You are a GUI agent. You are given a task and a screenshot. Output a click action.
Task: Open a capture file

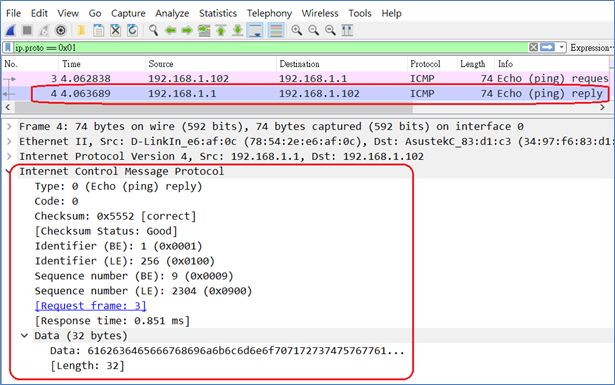pyautogui.click(x=82, y=30)
